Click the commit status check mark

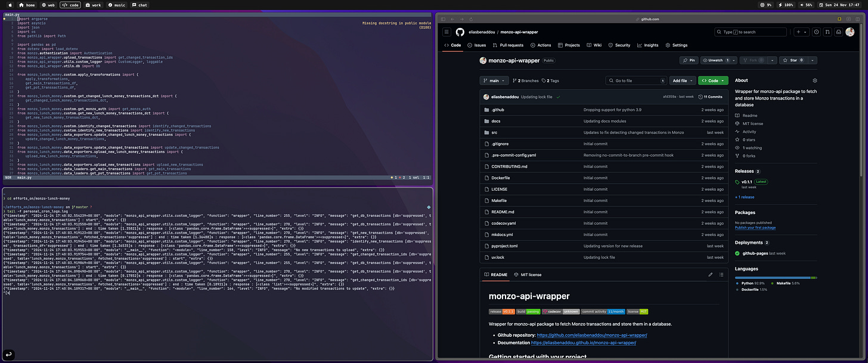[x=559, y=97]
